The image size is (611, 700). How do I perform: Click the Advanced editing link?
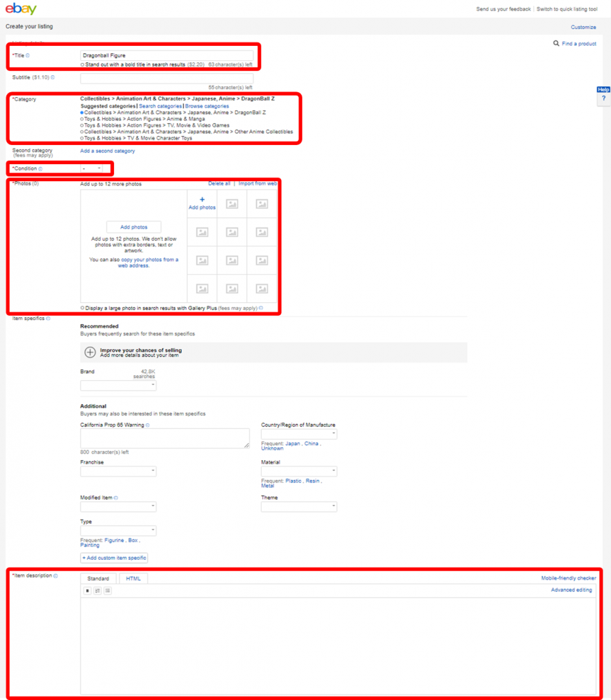[571, 590]
